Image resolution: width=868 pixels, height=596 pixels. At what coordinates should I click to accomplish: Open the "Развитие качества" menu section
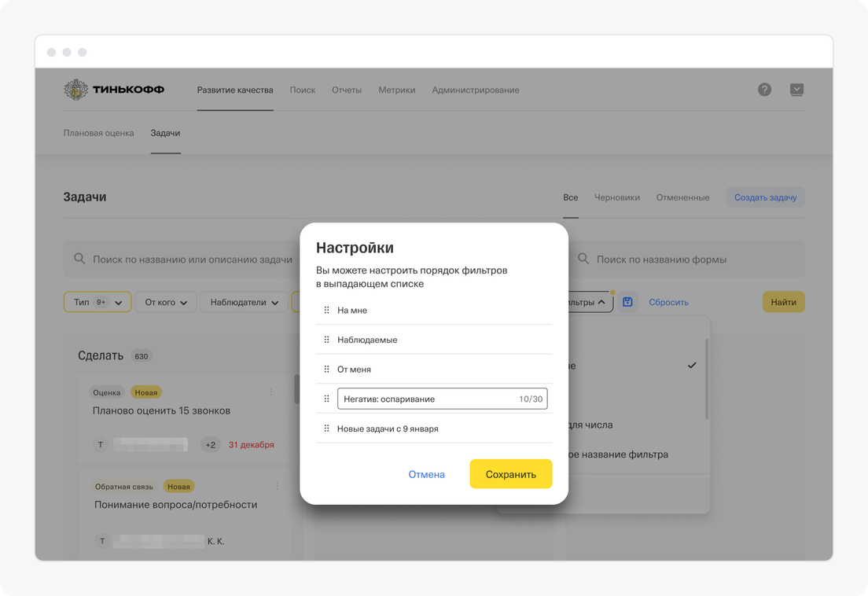tap(235, 90)
